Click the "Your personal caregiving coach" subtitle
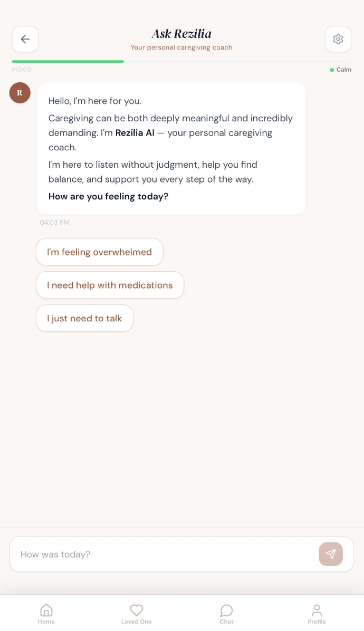Image resolution: width=364 pixels, height=631 pixels. point(181,47)
